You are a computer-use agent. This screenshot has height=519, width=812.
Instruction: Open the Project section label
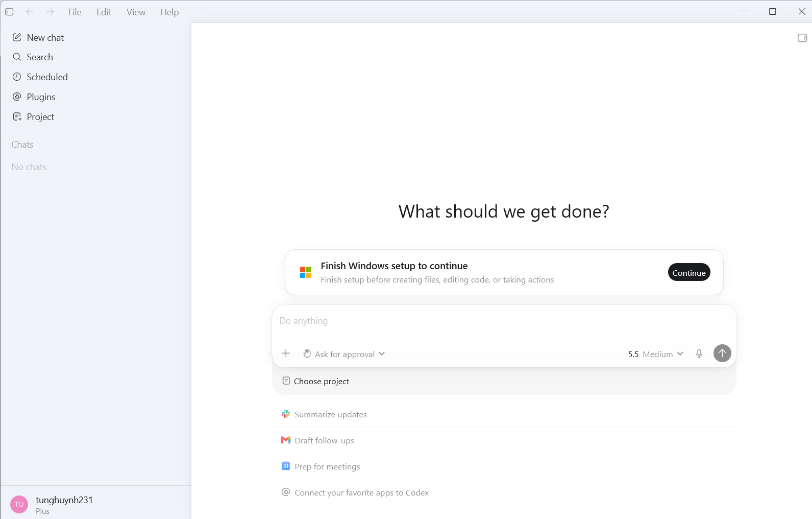40,116
